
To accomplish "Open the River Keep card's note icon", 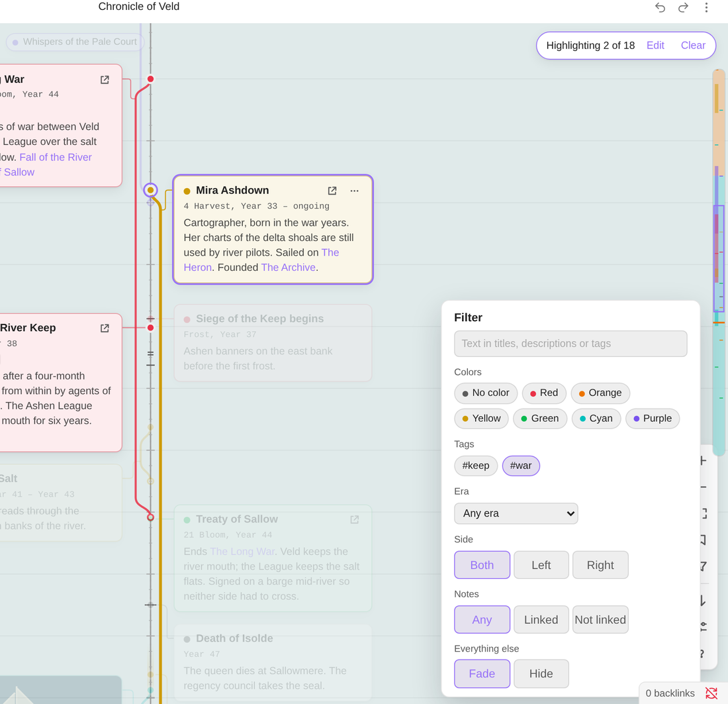I will [105, 328].
